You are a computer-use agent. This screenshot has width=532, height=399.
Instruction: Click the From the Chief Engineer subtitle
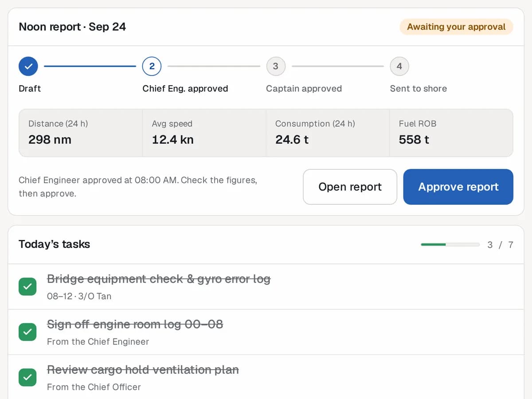pyautogui.click(x=98, y=341)
